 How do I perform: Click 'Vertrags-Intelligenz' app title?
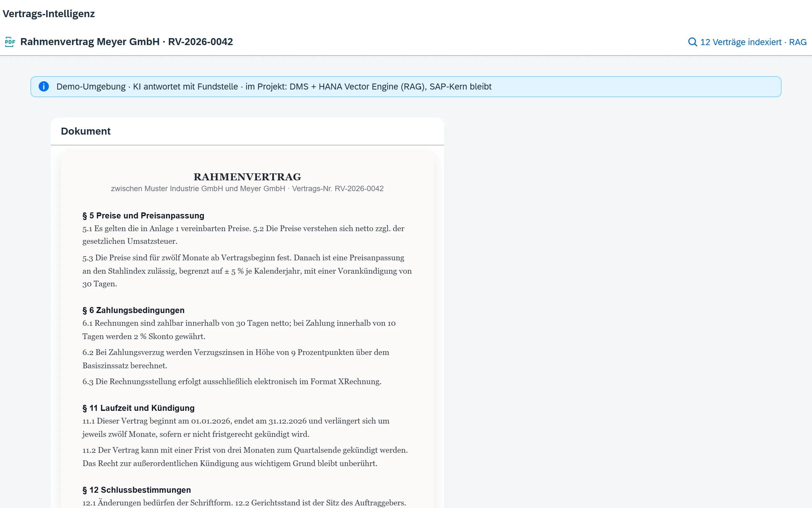[49, 14]
